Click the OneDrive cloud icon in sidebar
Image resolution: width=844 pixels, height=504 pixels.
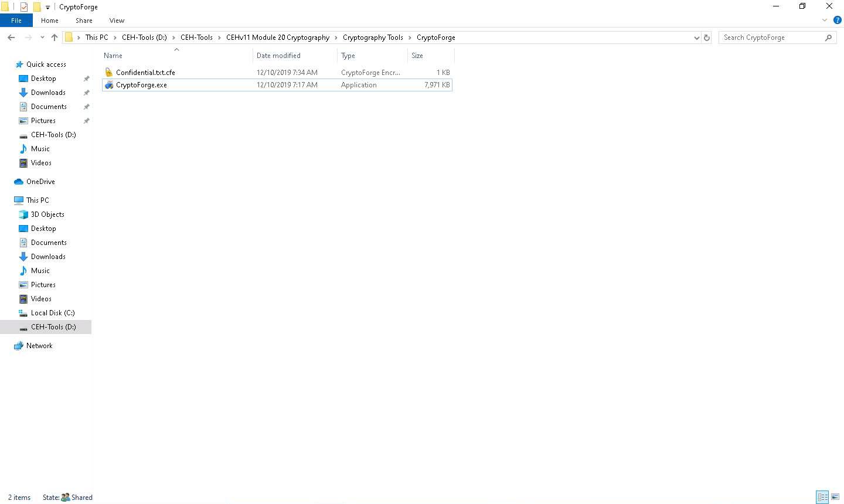tap(19, 182)
